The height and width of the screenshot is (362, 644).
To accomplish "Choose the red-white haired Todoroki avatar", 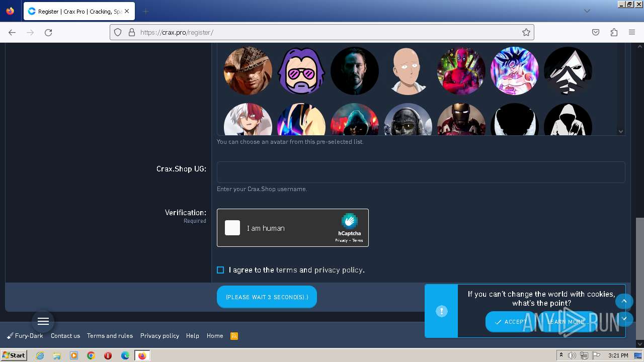I will click(248, 120).
